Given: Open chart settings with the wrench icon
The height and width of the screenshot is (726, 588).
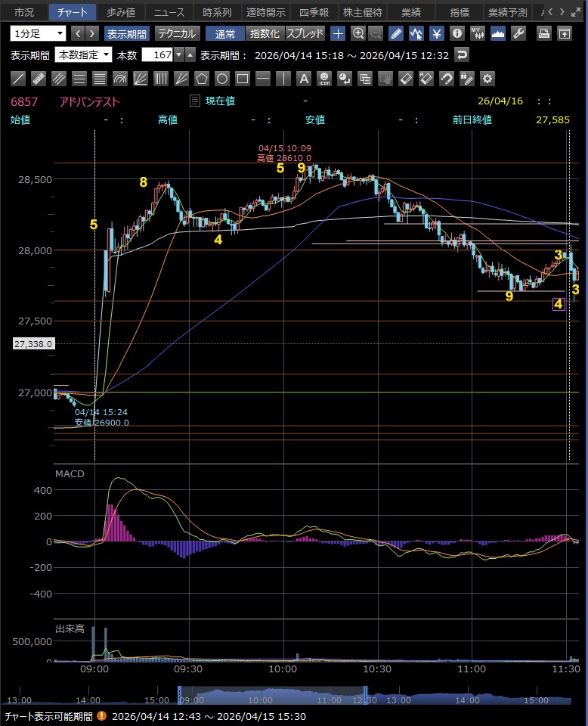Looking at the screenshot, I should pyautogui.click(x=518, y=33).
